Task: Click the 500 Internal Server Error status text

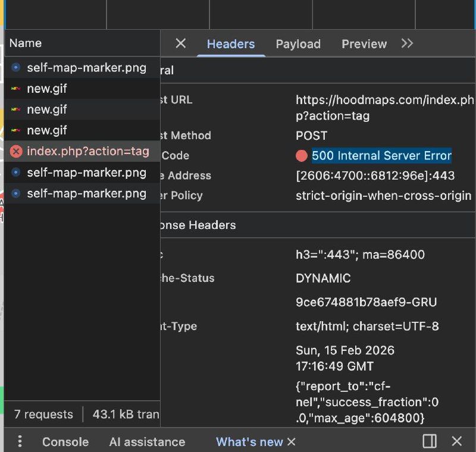Action: pyautogui.click(x=381, y=156)
